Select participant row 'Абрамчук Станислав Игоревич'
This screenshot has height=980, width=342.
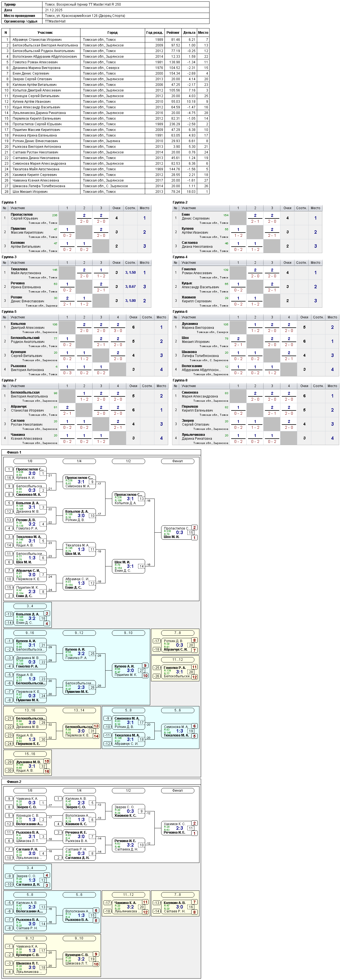pyautogui.click(x=105, y=40)
